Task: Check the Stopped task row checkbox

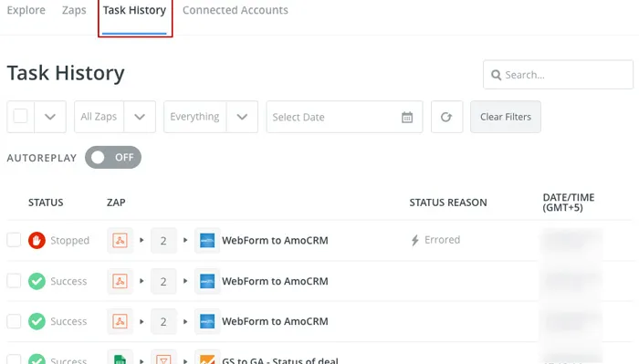Action: 14,240
